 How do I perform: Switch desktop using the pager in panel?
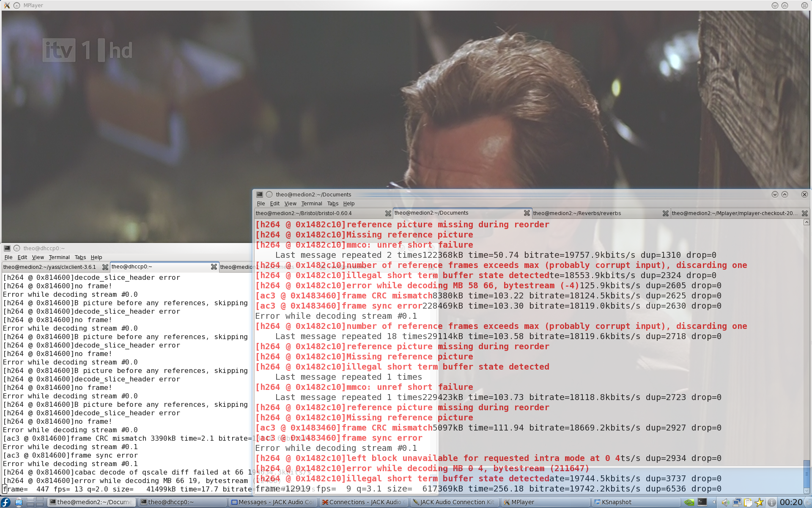[x=36, y=502]
